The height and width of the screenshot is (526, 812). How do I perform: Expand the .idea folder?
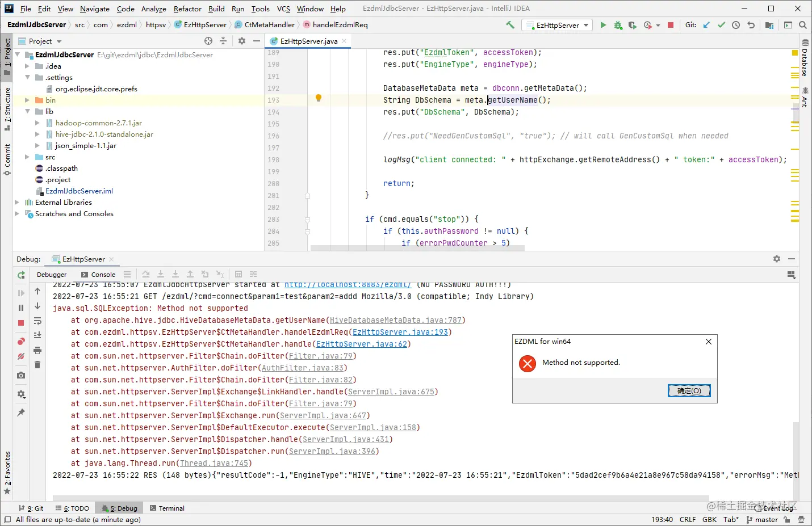27,66
